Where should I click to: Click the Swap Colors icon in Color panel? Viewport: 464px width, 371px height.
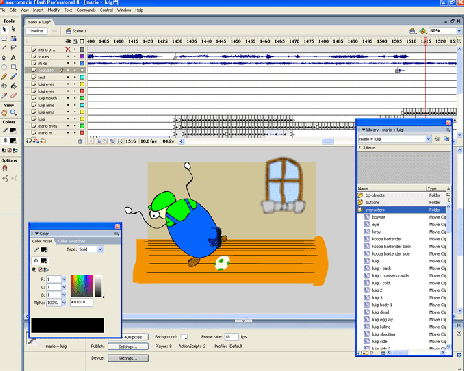pos(46,269)
